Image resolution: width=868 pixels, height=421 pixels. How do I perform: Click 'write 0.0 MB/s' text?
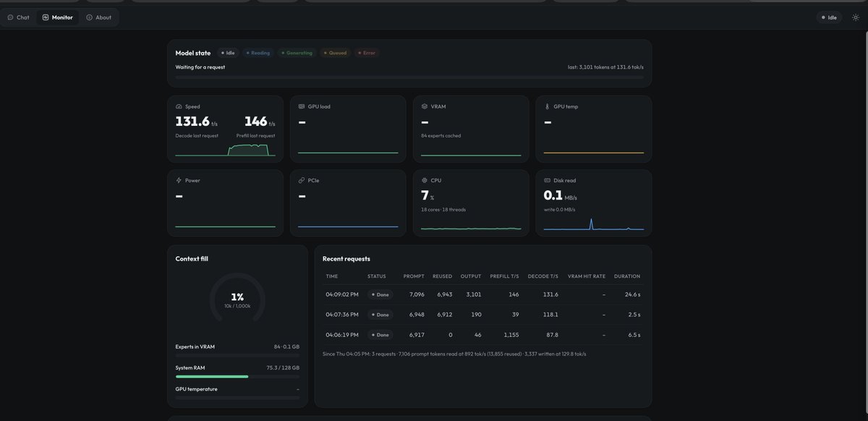pyautogui.click(x=560, y=209)
